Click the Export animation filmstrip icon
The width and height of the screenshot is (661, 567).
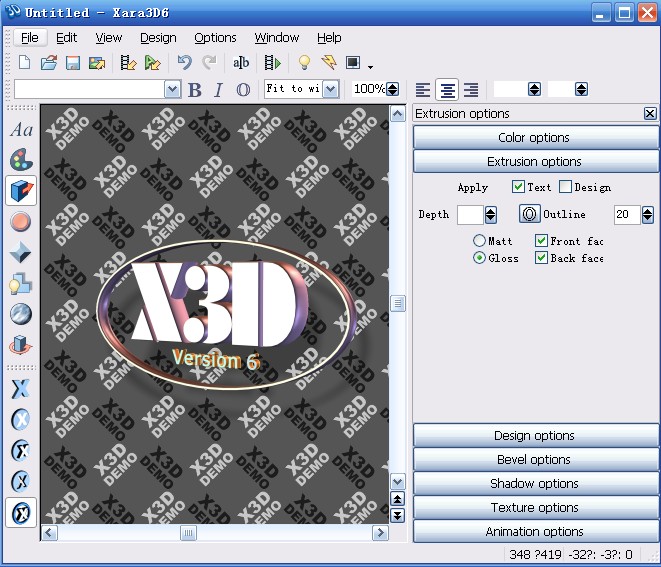pyautogui.click(x=128, y=63)
